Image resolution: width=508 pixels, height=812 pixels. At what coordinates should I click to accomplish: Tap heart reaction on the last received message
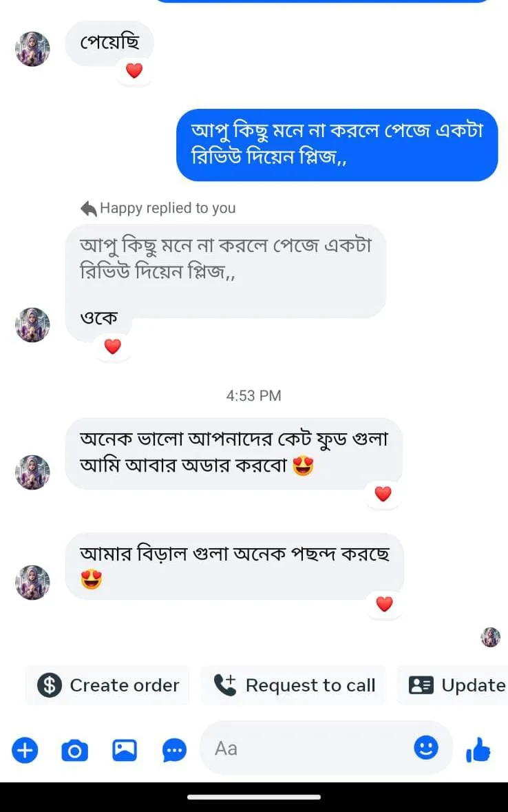click(x=384, y=604)
